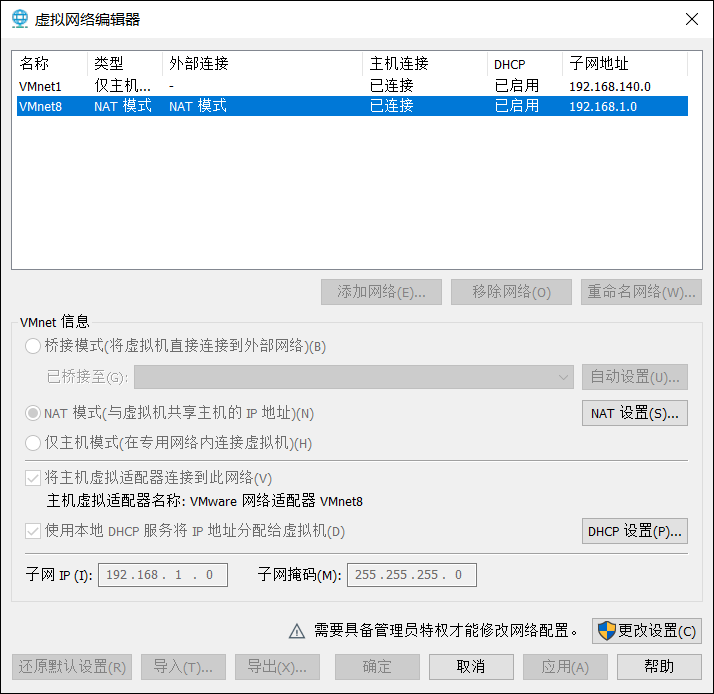Click the 外部连接 column header
Screen dimensions: 714x694
263,64
